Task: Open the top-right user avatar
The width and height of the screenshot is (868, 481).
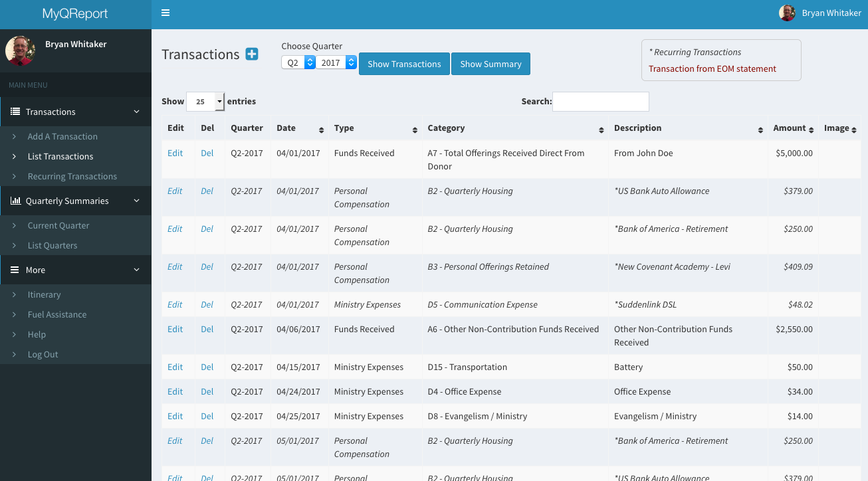Action: point(787,13)
